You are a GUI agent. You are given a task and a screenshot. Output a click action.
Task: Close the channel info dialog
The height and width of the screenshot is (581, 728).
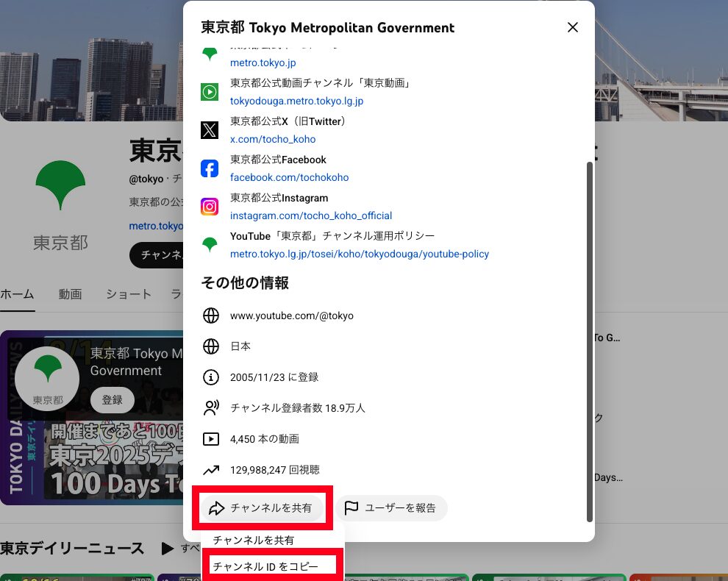pyautogui.click(x=573, y=28)
